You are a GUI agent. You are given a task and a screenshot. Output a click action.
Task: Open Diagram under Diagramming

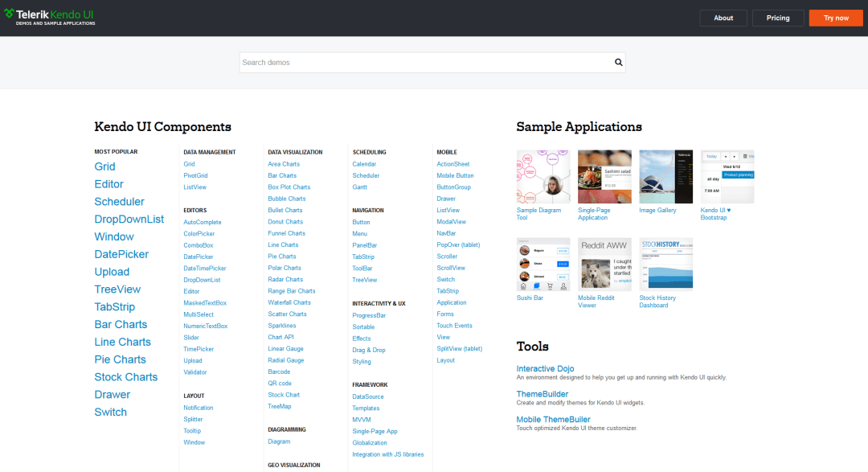pyautogui.click(x=279, y=441)
